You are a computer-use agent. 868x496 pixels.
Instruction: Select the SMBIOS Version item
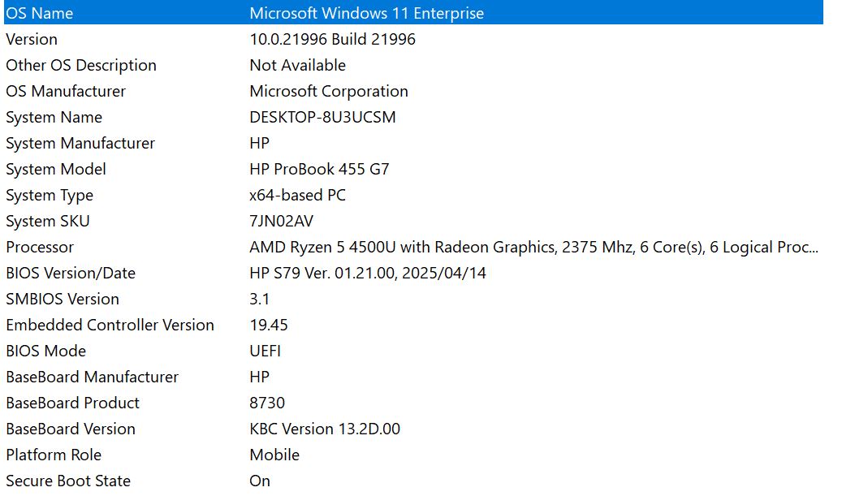coord(62,299)
